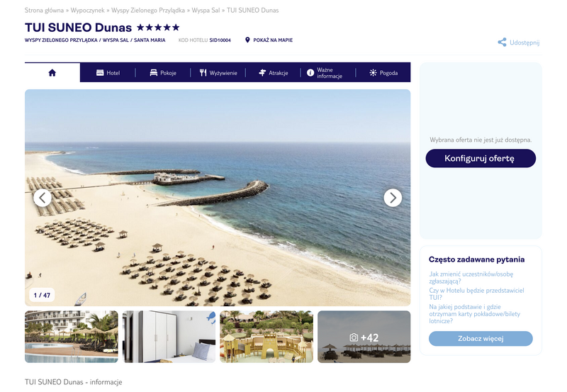
Task: Open the home icon tab
Action: coord(52,73)
